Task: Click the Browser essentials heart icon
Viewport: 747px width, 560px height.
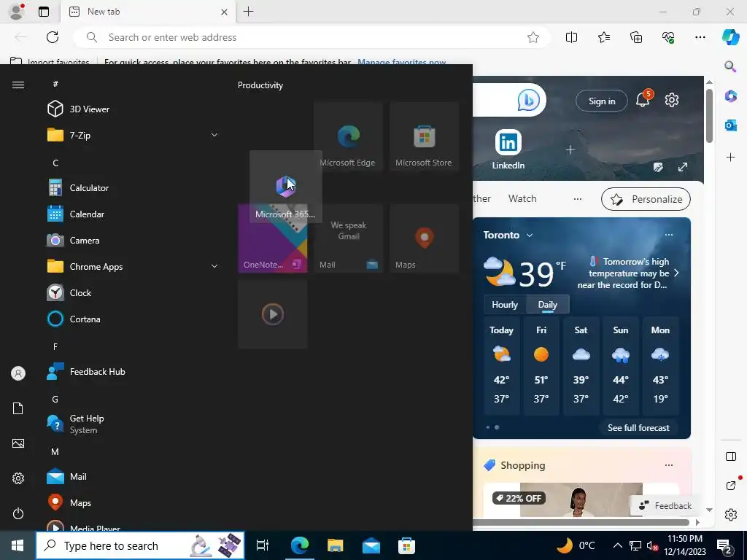Action: [668, 37]
